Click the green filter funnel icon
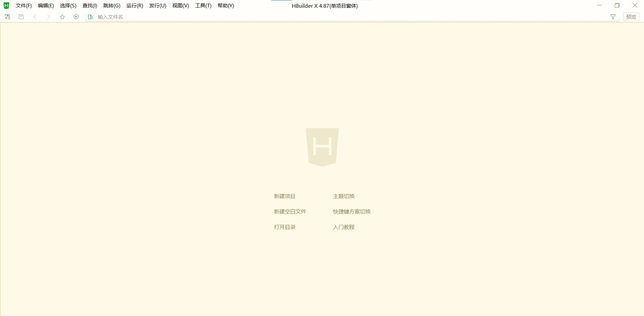 pyautogui.click(x=613, y=17)
